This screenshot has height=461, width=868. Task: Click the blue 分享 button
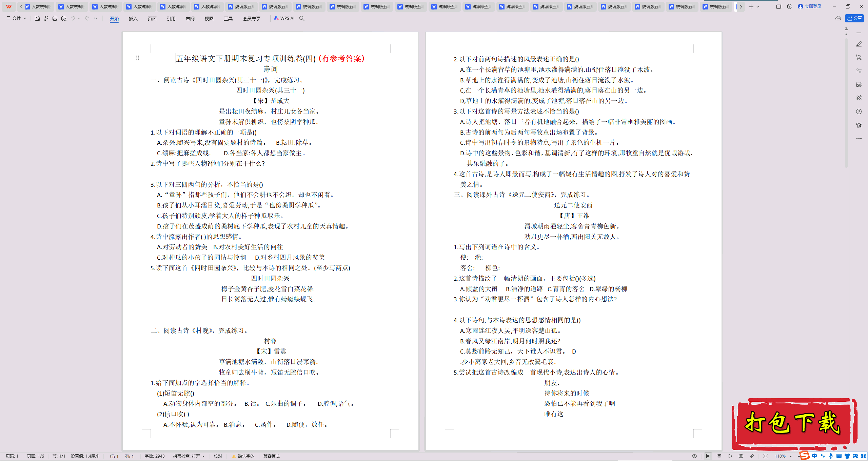[854, 18]
